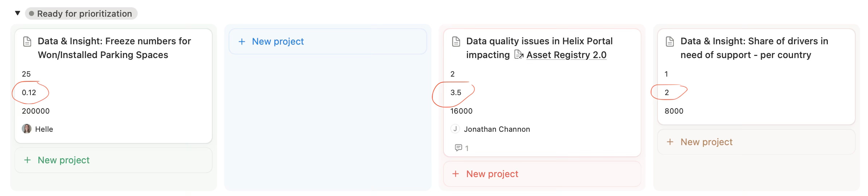Viewport: 868px width, 196px height.
Task: Click the 0.12 value on first card
Action: (x=29, y=93)
